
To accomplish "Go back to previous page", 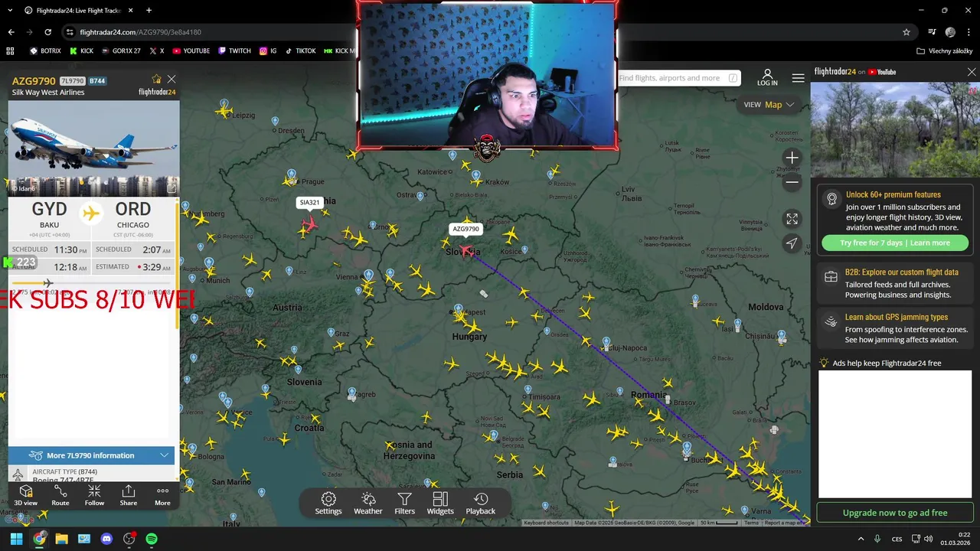I will click(11, 32).
